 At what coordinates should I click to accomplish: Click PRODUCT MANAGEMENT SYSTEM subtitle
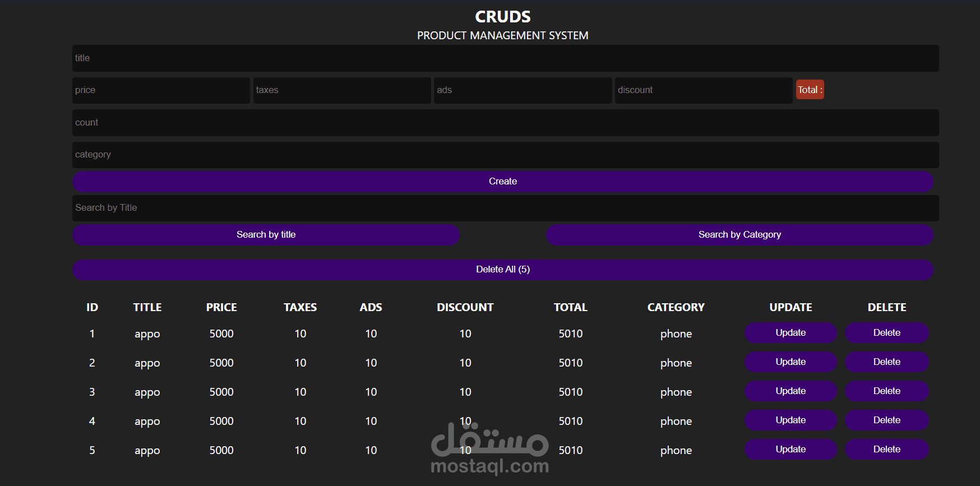click(503, 35)
